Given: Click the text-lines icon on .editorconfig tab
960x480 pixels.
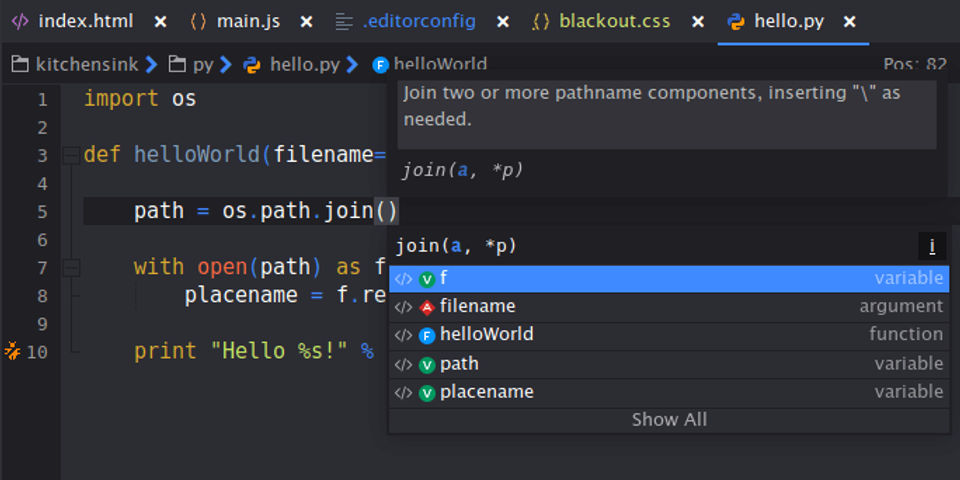Looking at the screenshot, I should [x=345, y=22].
